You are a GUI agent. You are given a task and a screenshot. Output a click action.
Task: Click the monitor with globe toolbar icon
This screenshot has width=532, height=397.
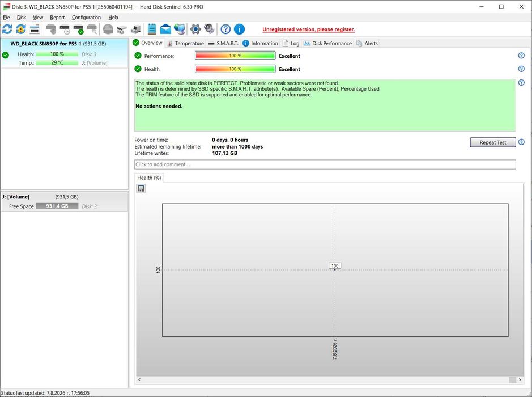click(x=179, y=29)
